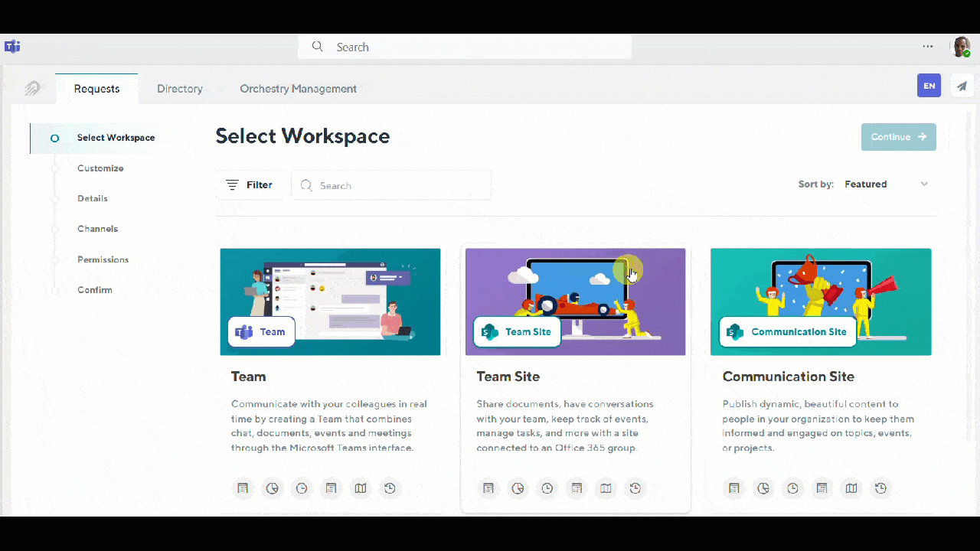Go to the Customize step in sidebar

pyautogui.click(x=100, y=168)
